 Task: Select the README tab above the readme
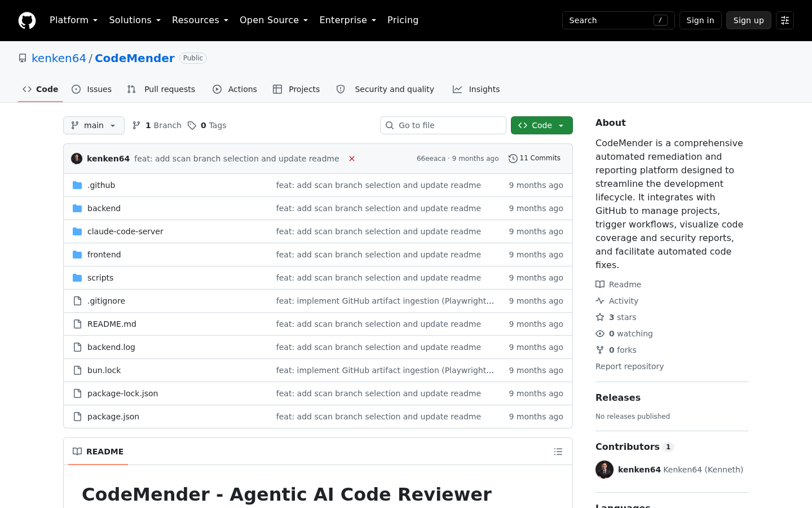(98, 452)
